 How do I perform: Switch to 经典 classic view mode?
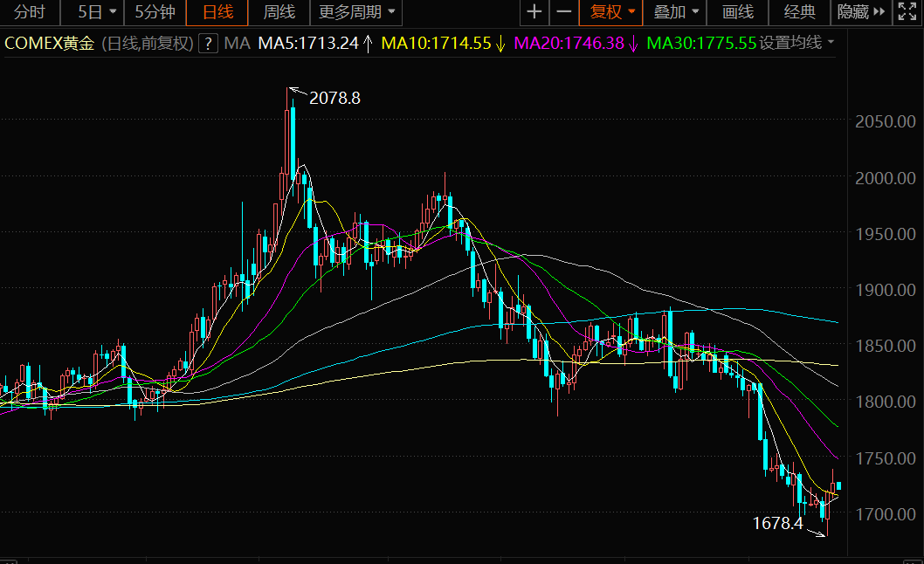799,12
